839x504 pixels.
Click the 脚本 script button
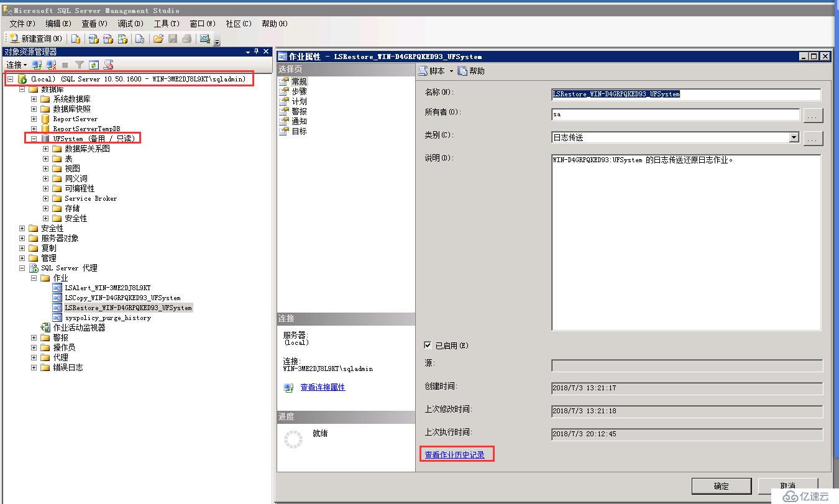pos(433,71)
